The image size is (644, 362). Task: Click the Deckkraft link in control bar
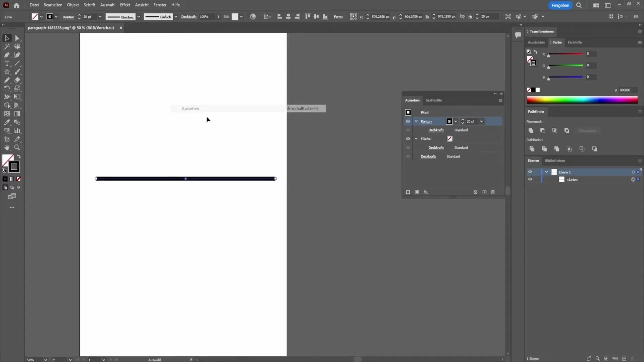tap(189, 17)
